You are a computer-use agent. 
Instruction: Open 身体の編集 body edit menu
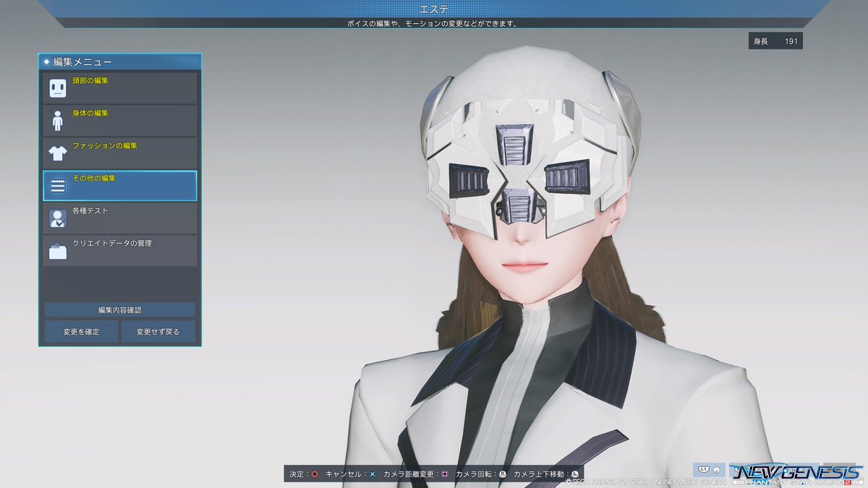click(x=120, y=121)
